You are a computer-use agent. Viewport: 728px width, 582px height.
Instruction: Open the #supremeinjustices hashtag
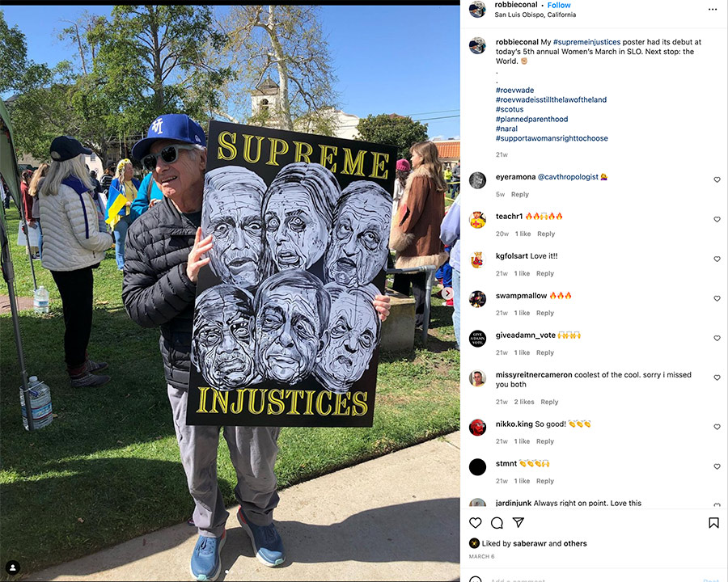586,42
